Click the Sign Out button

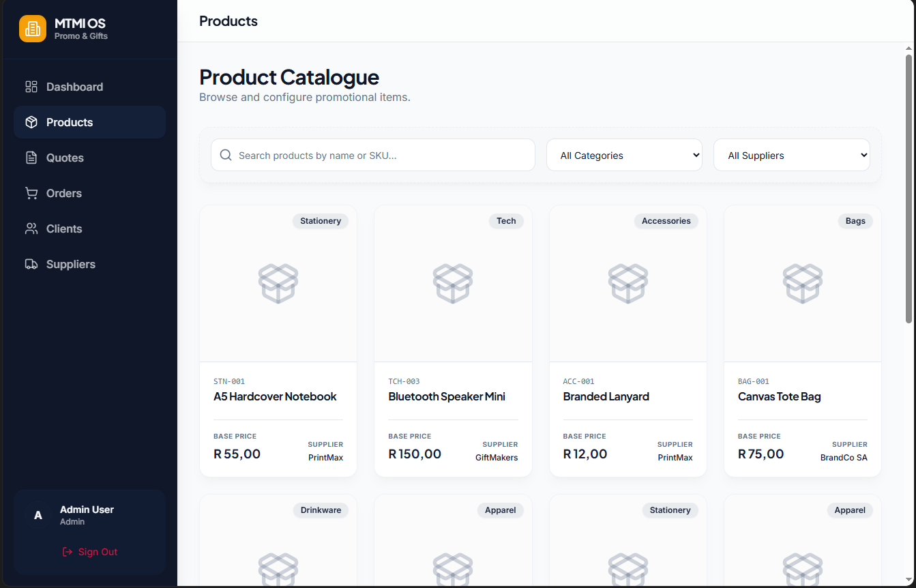tap(89, 551)
